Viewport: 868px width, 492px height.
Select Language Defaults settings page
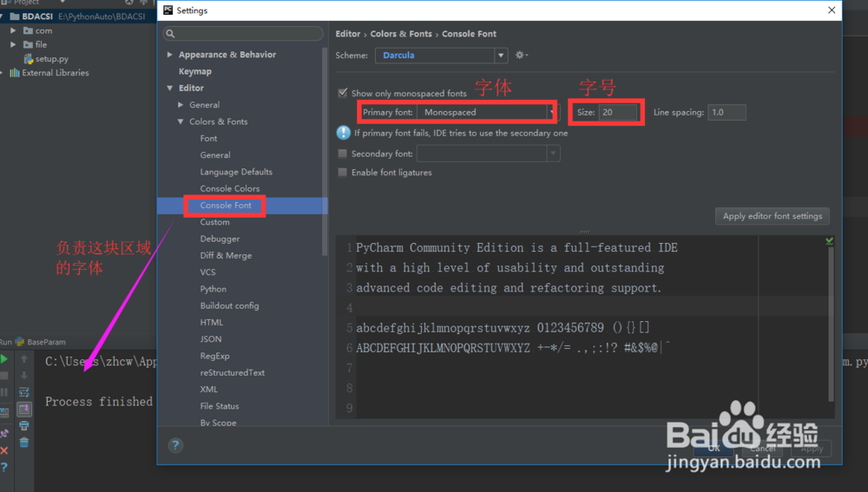tap(236, 172)
